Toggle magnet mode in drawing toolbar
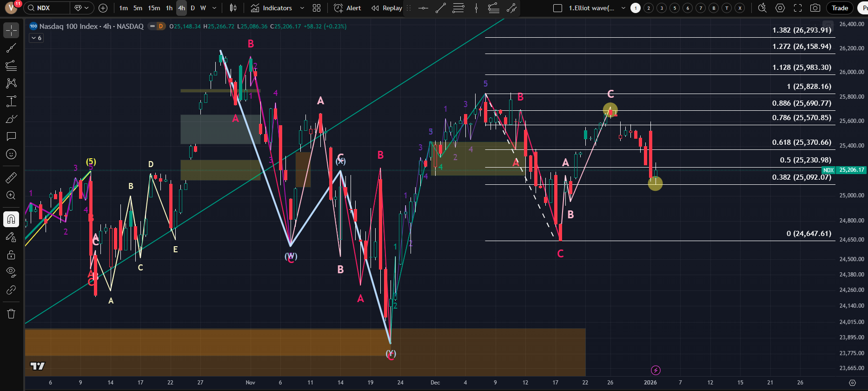This screenshot has width=868, height=391. pyautogui.click(x=11, y=219)
